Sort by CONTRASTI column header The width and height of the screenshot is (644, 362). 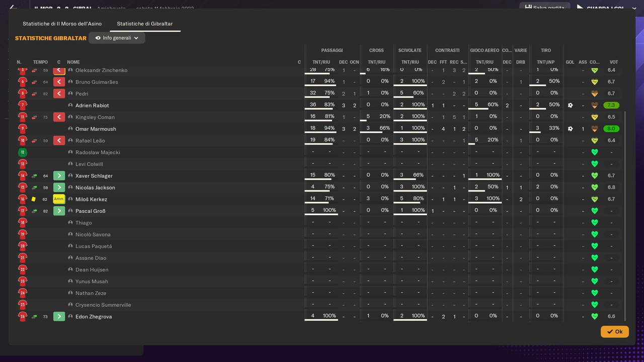(447, 50)
